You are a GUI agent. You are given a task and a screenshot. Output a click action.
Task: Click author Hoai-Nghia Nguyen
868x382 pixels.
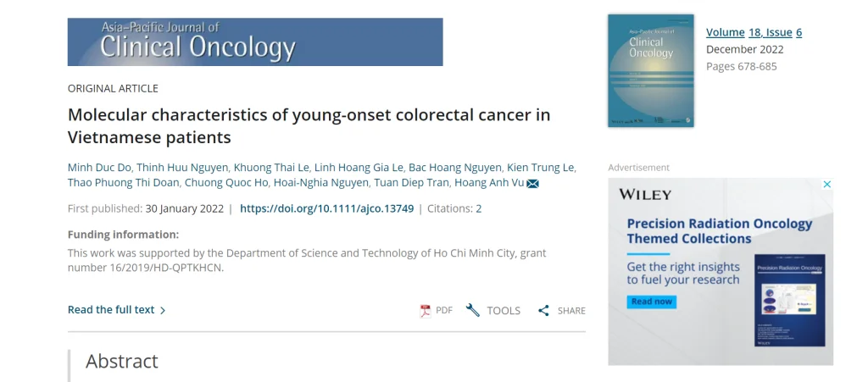click(x=321, y=183)
